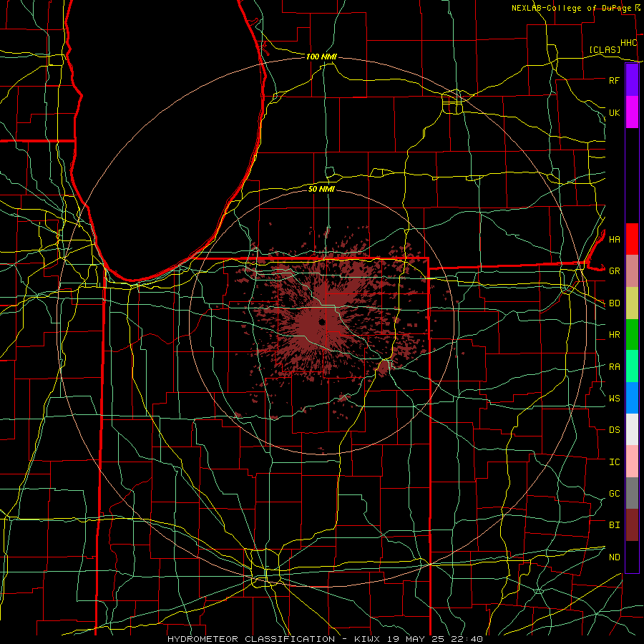Click the HA red legend swatch

632,239
